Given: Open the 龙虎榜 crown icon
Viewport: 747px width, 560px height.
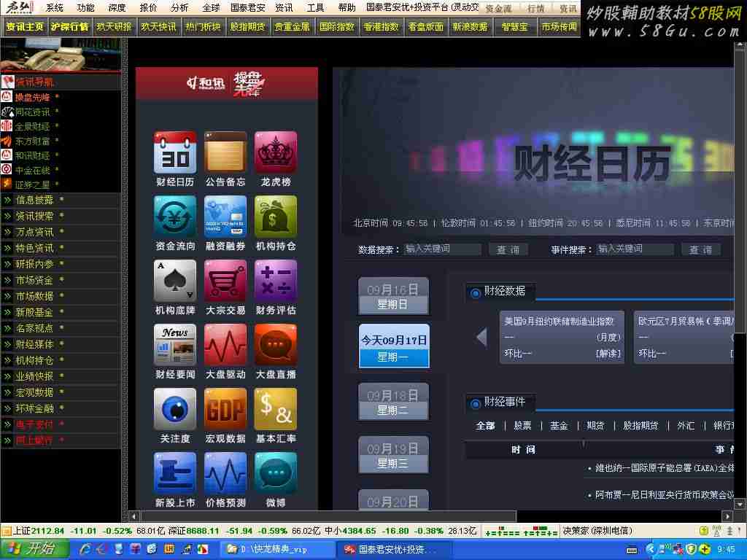Looking at the screenshot, I should [x=276, y=152].
